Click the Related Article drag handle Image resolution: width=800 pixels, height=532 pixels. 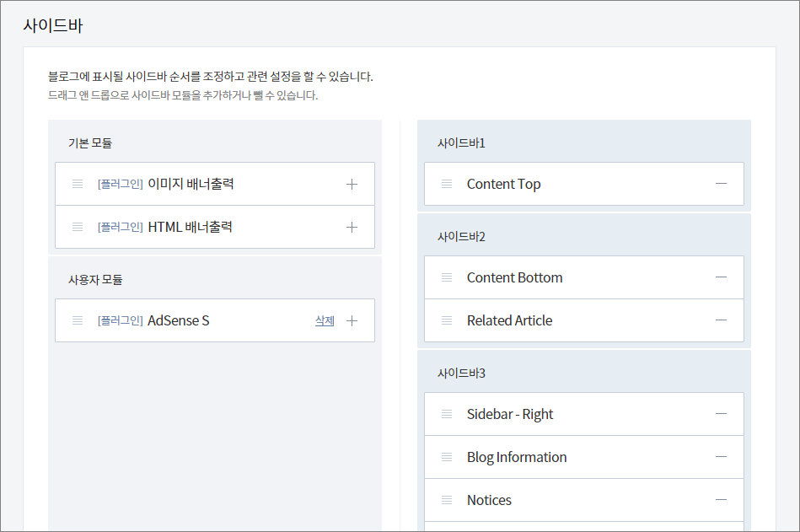(x=447, y=320)
